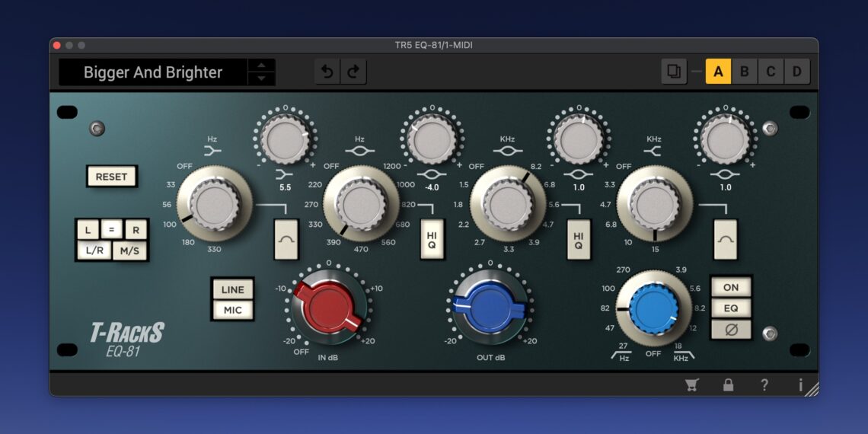Toggle the high band bell-shape button
This screenshot has height=434, width=868.
[726, 238]
